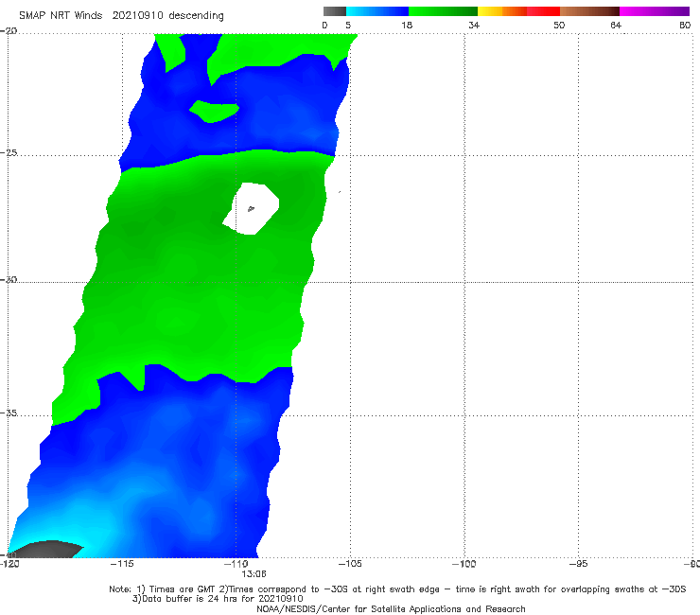
Task: Click the small island marker inside the white gap
Action: (251, 208)
